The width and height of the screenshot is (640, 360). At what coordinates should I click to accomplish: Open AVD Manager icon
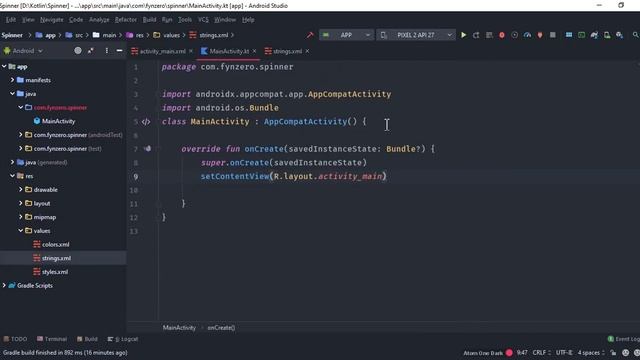click(607, 35)
